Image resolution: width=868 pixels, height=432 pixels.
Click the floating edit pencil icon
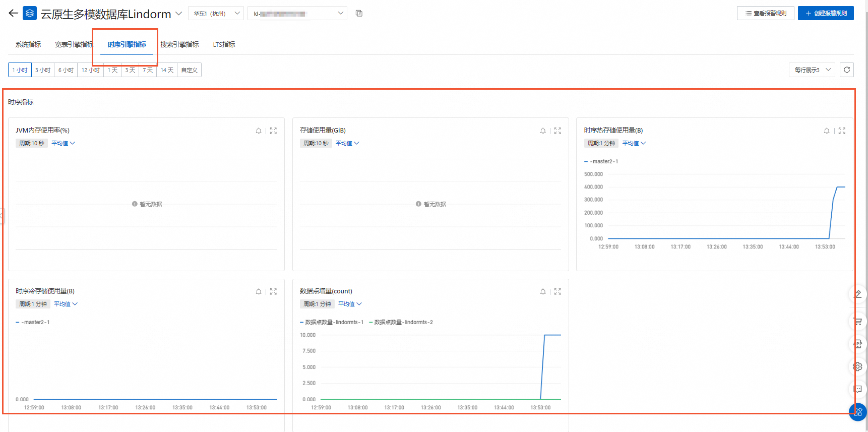tap(858, 294)
